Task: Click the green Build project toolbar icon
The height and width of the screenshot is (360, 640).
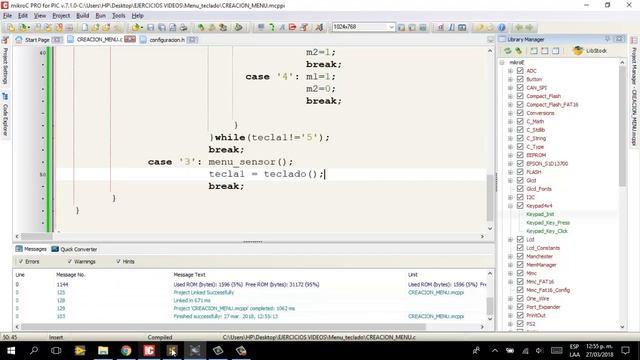Action: point(201,27)
